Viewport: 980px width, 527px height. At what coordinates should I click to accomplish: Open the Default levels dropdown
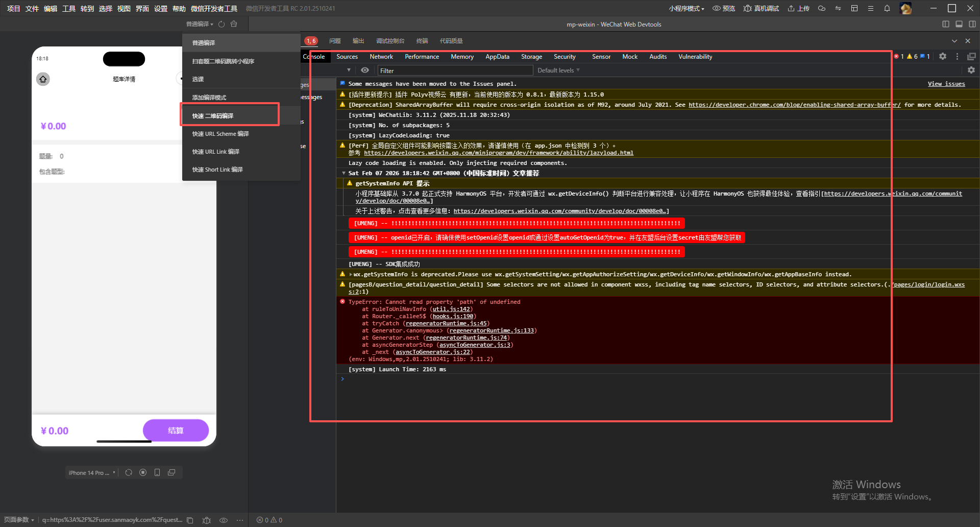coord(558,70)
